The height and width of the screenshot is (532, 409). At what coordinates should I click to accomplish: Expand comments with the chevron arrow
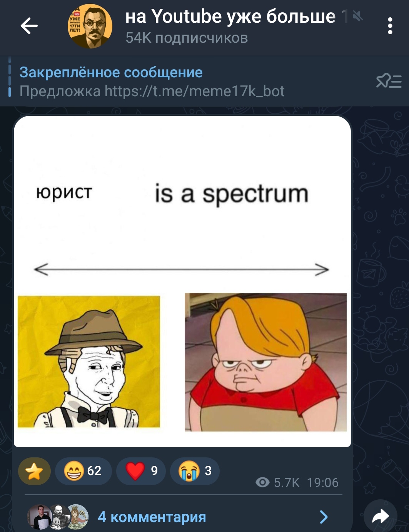[x=324, y=517]
